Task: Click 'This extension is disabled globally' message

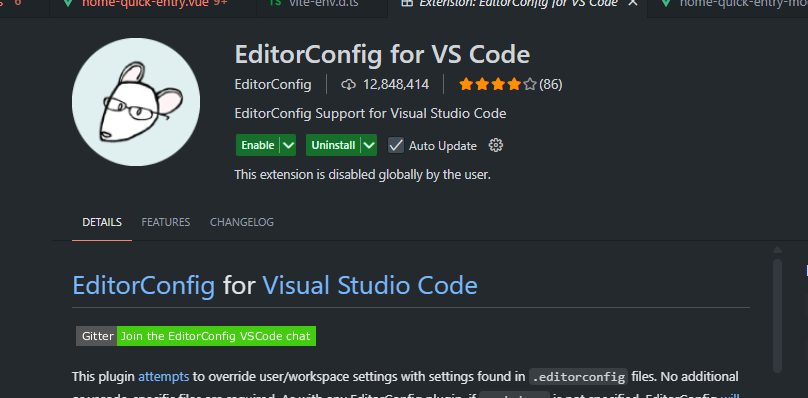Action: 362,175
